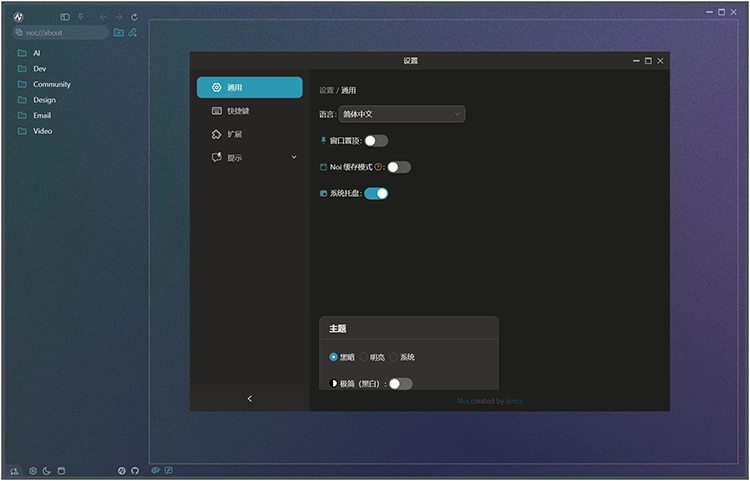Viewport: 750px width, 481px height.
Task: Open the GitHub icon in bottom bar
Action: [135, 470]
